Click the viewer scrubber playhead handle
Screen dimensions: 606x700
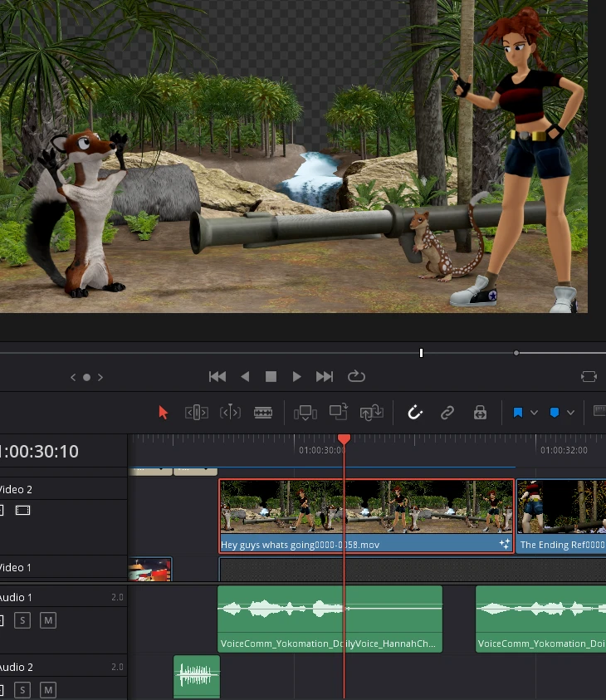(421, 353)
